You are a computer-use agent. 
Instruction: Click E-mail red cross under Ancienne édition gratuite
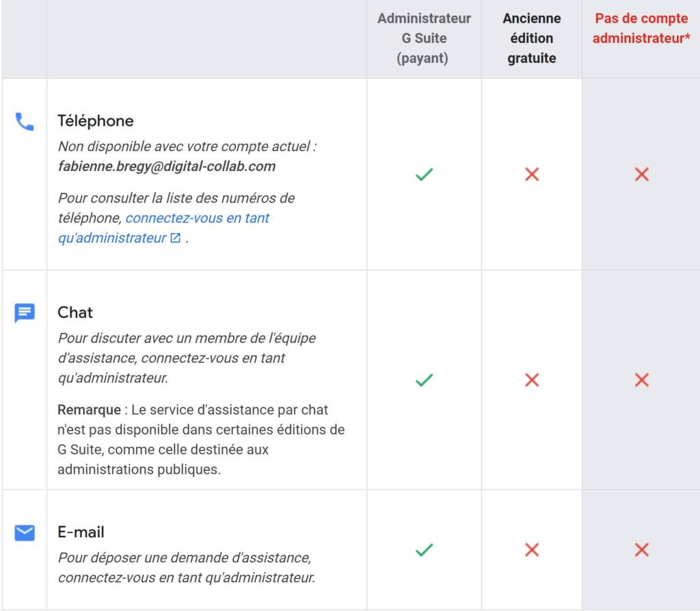tap(532, 549)
